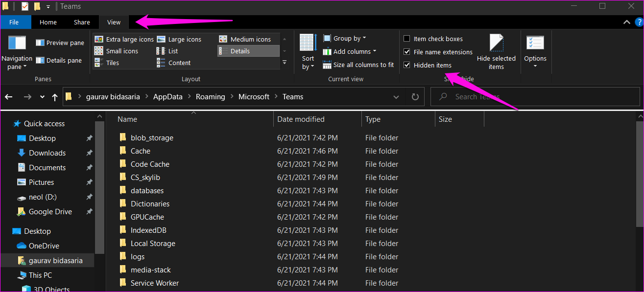This screenshot has width=644, height=292.
Task: Switch to Content layout
Action: click(174, 63)
